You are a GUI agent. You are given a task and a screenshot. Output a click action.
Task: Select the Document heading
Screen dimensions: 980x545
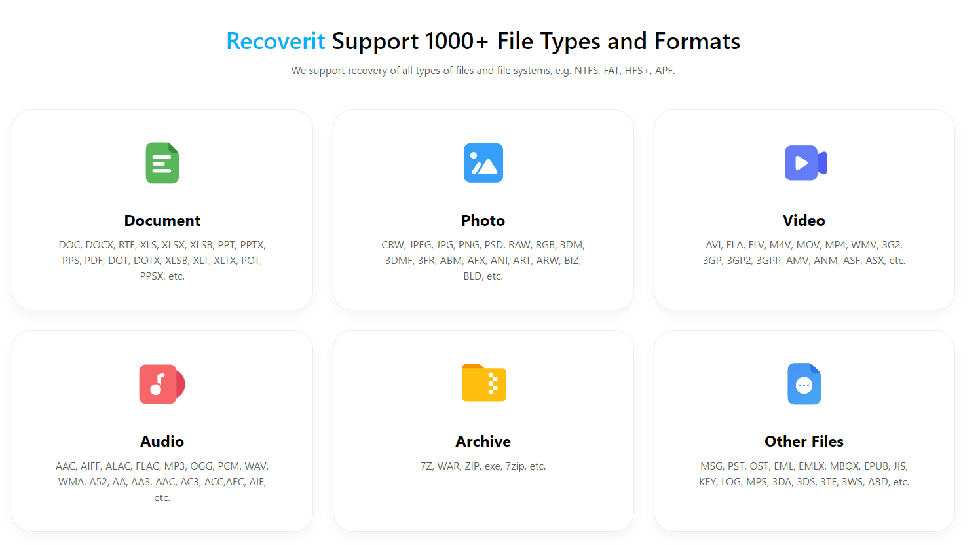tap(162, 221)
